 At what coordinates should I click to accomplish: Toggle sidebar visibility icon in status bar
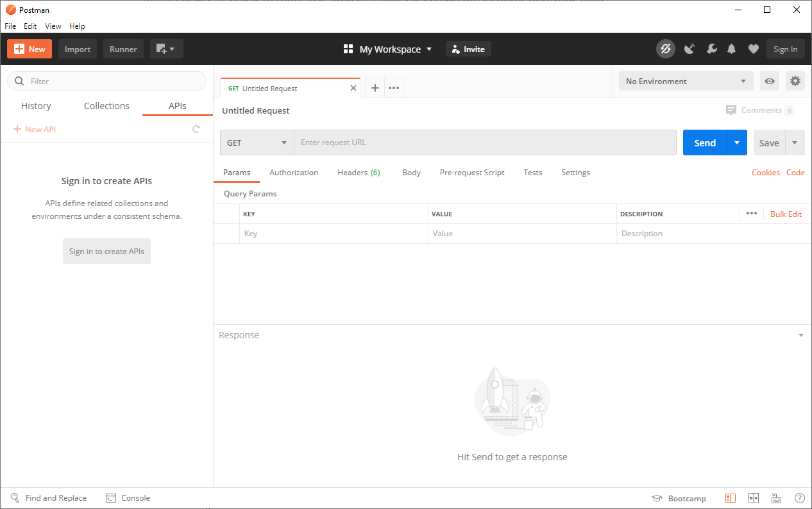pyautogui.click(x=730, y=498)
